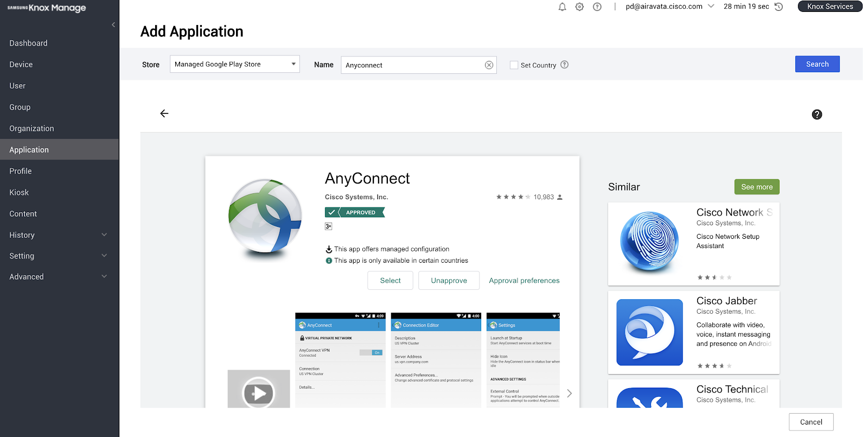Click the 3+ content rating icon
The image size is (868, 437).
tap(328, 226)
